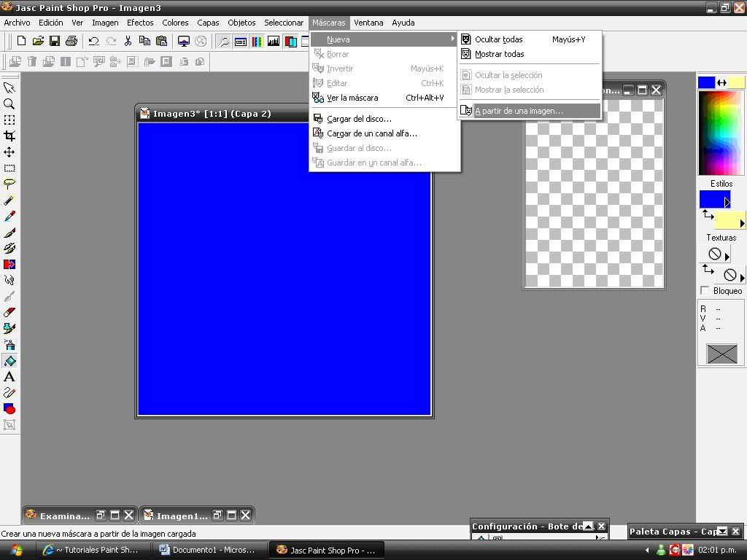Click the Save floppy disk icon

pos(55,42)
